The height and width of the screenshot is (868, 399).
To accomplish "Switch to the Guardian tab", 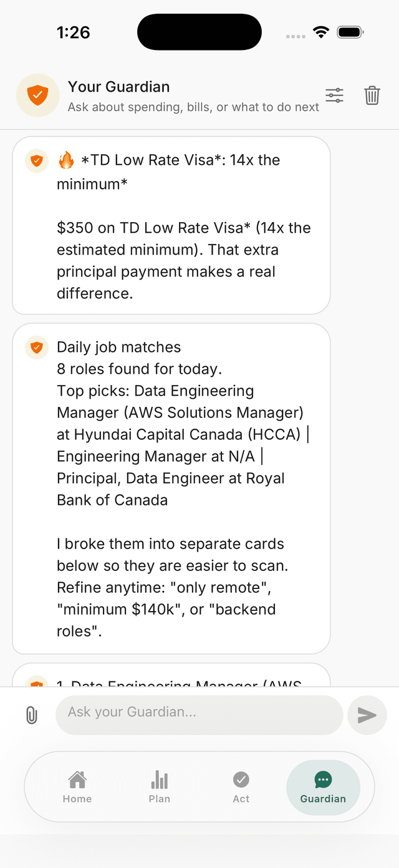I will [x=322, y=786].
